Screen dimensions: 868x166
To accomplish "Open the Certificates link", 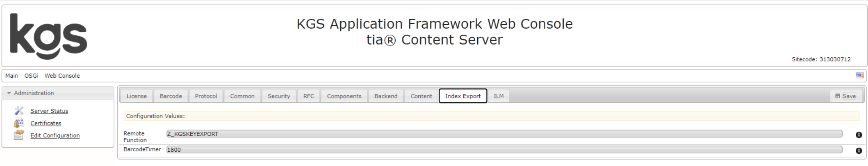I will coord(46,123).
